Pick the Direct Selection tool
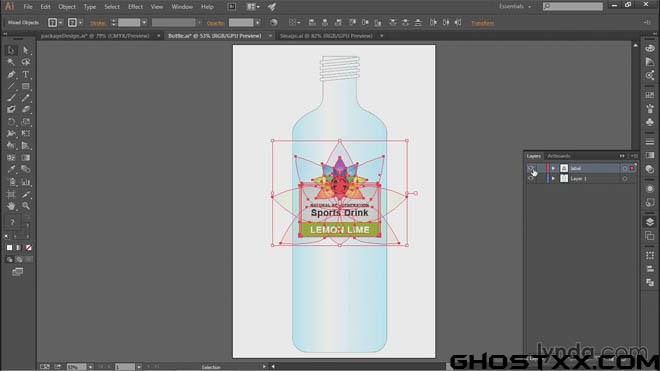Screen dimensions: 660x371 [26, 51]
